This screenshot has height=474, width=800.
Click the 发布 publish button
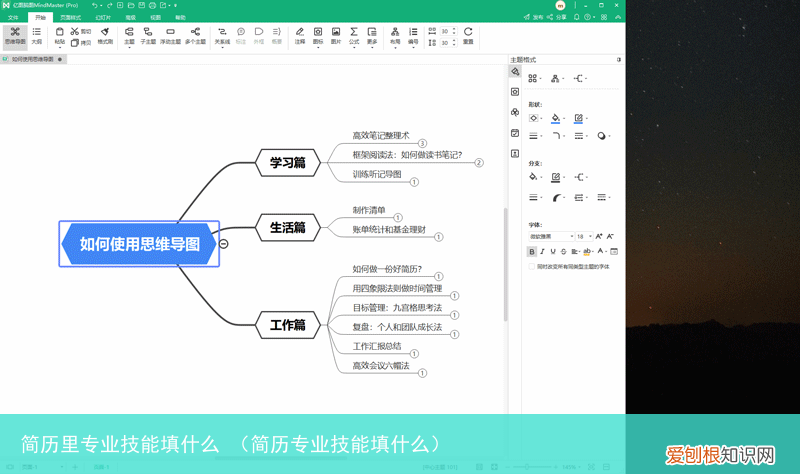point(534,17)
